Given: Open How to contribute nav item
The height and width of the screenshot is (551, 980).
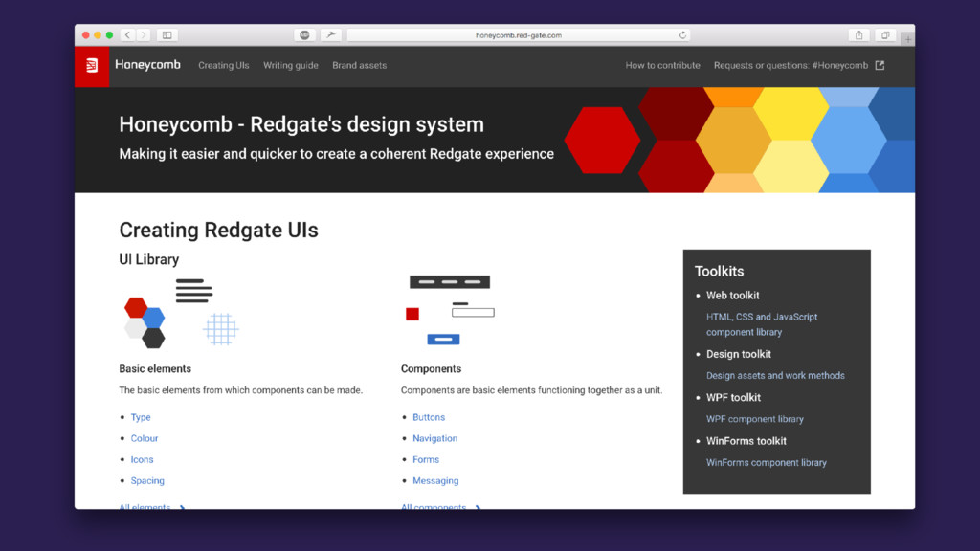Looking at the screenshot, I should [x=662, y=65].
